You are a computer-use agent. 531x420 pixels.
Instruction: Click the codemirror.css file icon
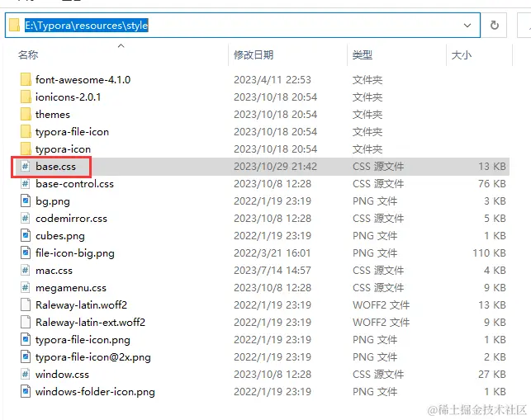click(26, 218)
